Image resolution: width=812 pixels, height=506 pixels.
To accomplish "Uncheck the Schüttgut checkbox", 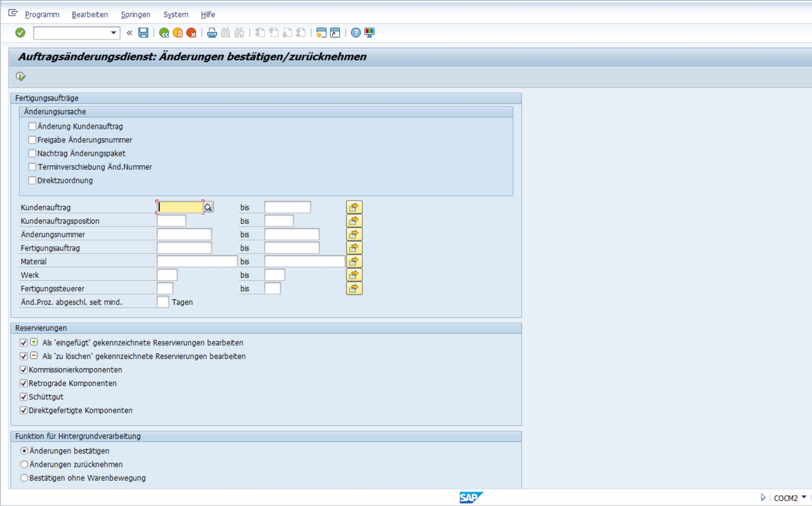I will tap(24, 397).
